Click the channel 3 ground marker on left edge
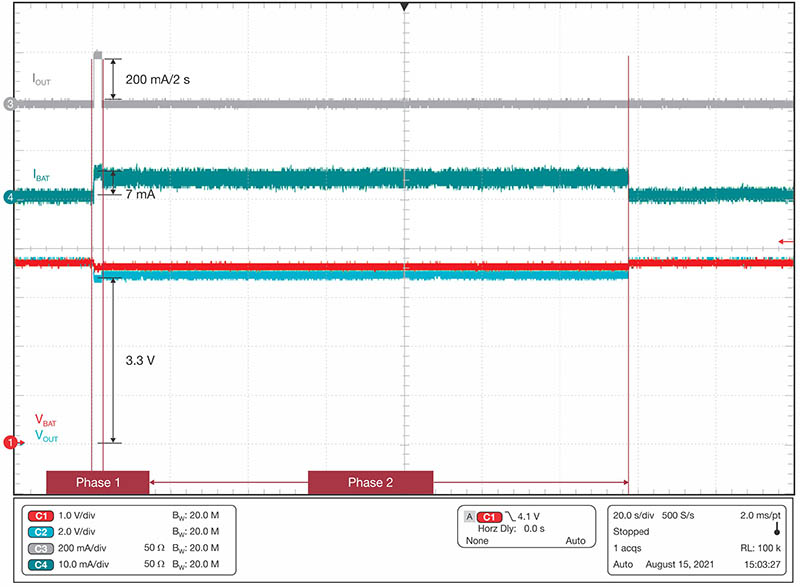 pos(10,103)
